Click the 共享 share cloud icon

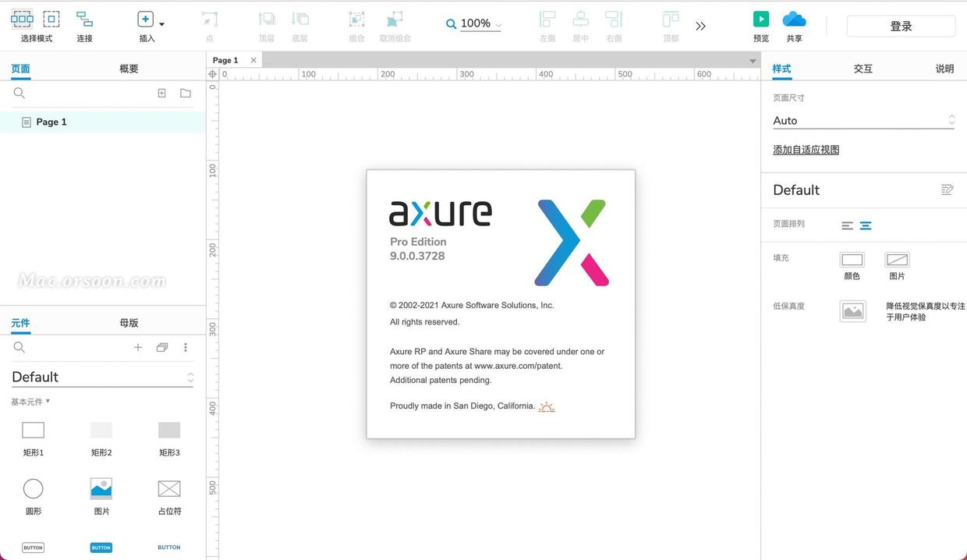[794, 19]
